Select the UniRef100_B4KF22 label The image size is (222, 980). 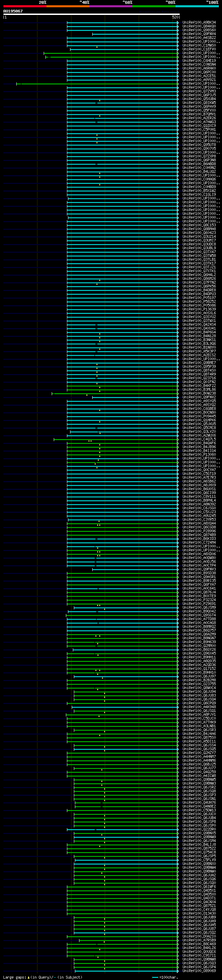click(199, 386)
